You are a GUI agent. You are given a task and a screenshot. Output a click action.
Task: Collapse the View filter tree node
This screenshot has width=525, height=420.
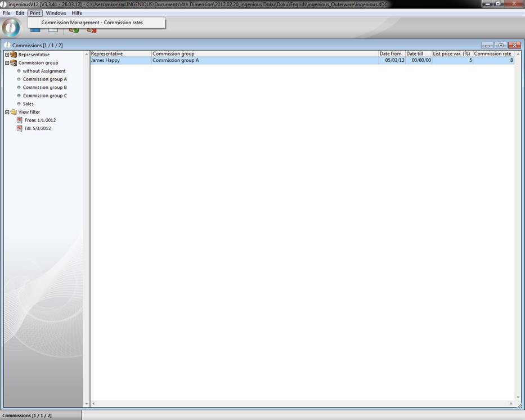[7, 112]
